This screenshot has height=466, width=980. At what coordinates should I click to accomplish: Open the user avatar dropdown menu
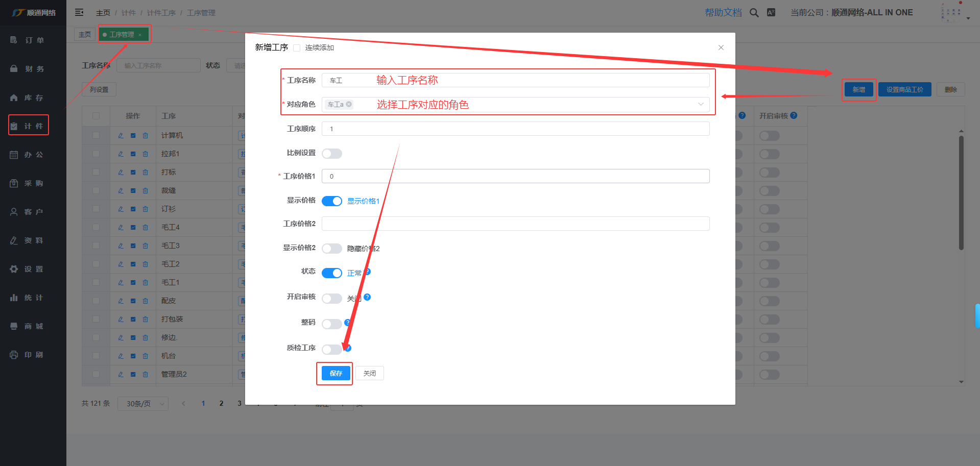pos(954,13)
